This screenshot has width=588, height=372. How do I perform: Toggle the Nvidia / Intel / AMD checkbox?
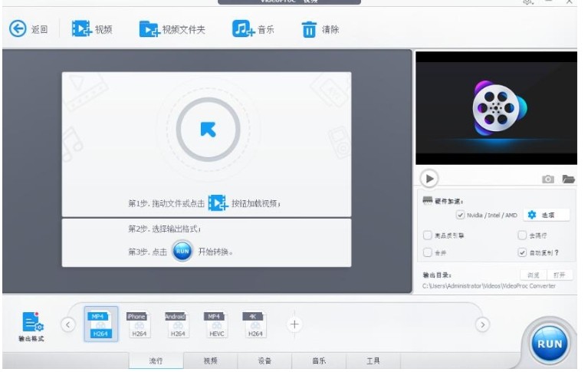tap(460, 216)
